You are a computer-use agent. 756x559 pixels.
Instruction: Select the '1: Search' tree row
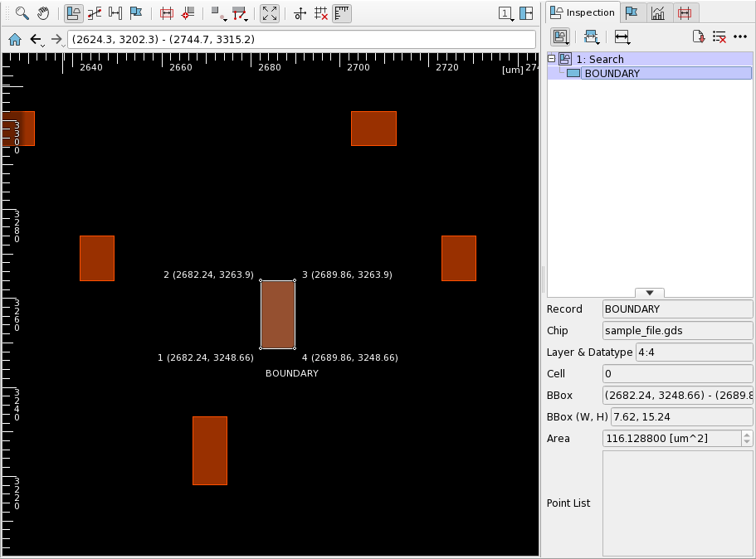click(x=650, y=59)
